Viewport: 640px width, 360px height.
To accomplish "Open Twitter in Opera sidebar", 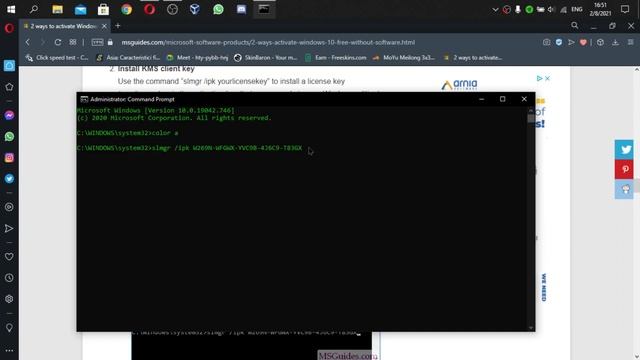I will click(9, 179).
